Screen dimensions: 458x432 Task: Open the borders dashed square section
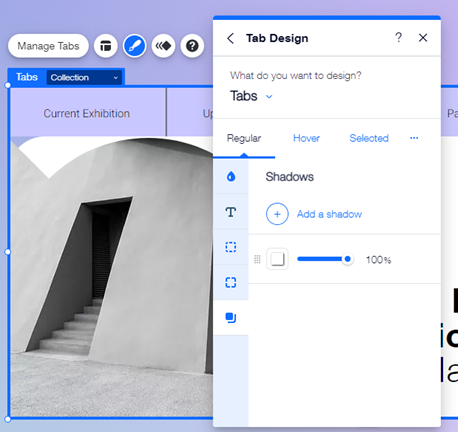coord(231,247)
